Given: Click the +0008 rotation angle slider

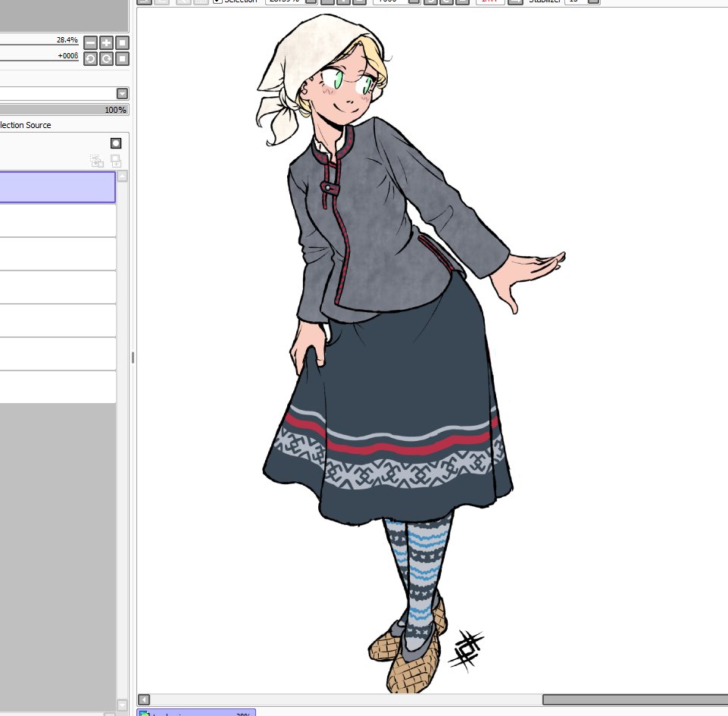Looking at the screenshot, I should click(39, 57).
